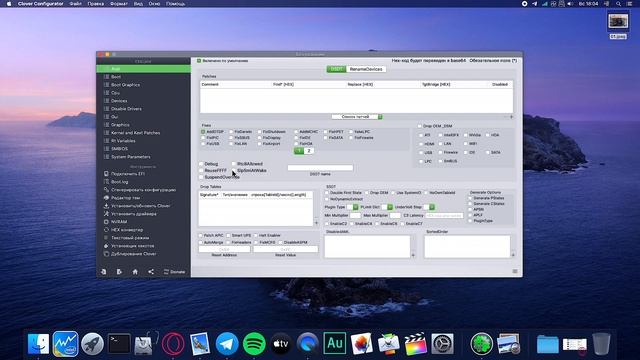Open Telegram from the Dock
The height and width of the screenshot is (360, 640).
[x=227, y=344]
